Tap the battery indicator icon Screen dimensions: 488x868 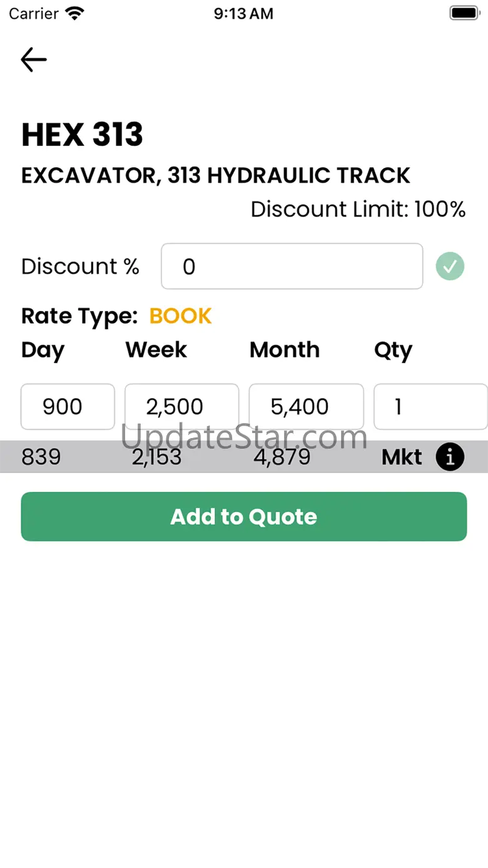click(464, 13)
